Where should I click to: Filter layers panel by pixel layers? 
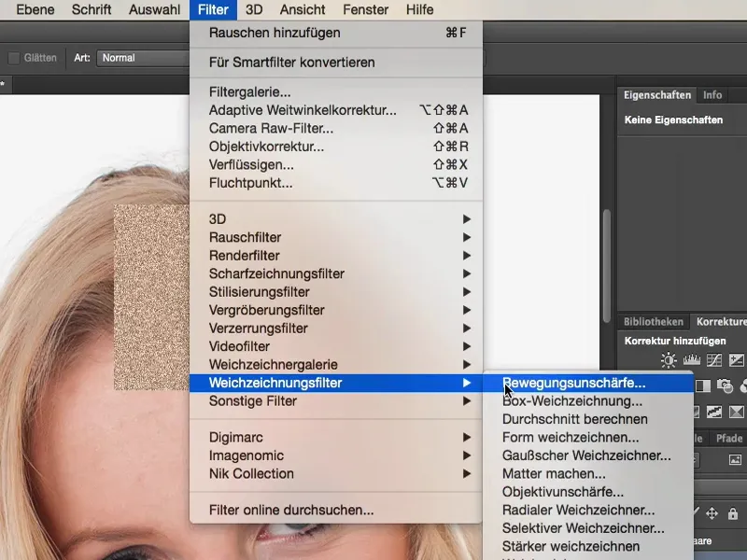735,459
